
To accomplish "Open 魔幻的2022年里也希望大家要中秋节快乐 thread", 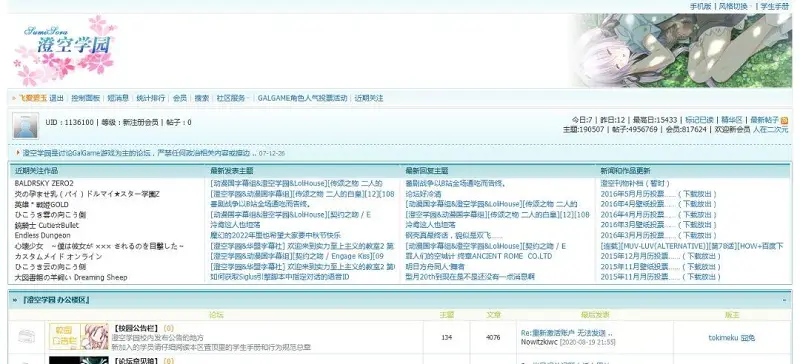I will [275, 235].
